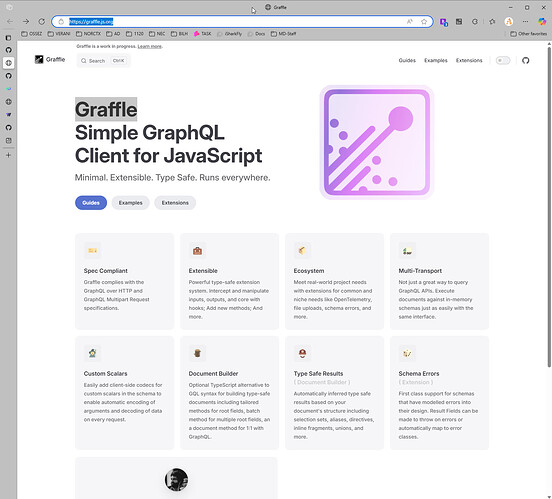Click the Document Builder card icon
This screenshot has height=499, width=552.
click(197, 353)
